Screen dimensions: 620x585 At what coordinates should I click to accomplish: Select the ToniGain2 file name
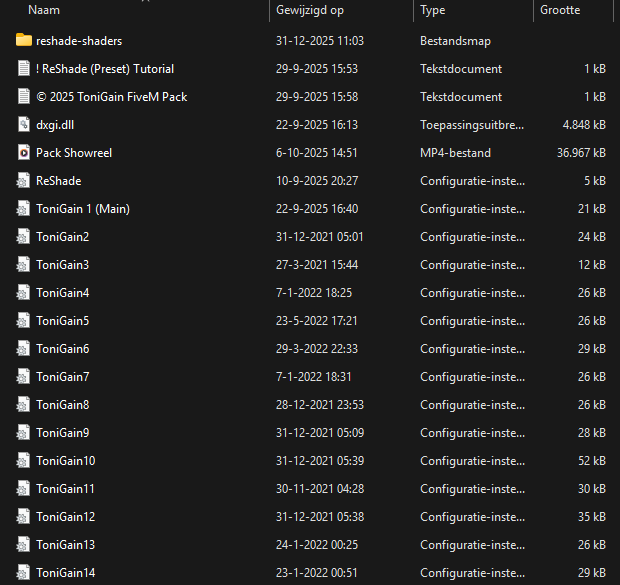62,237
